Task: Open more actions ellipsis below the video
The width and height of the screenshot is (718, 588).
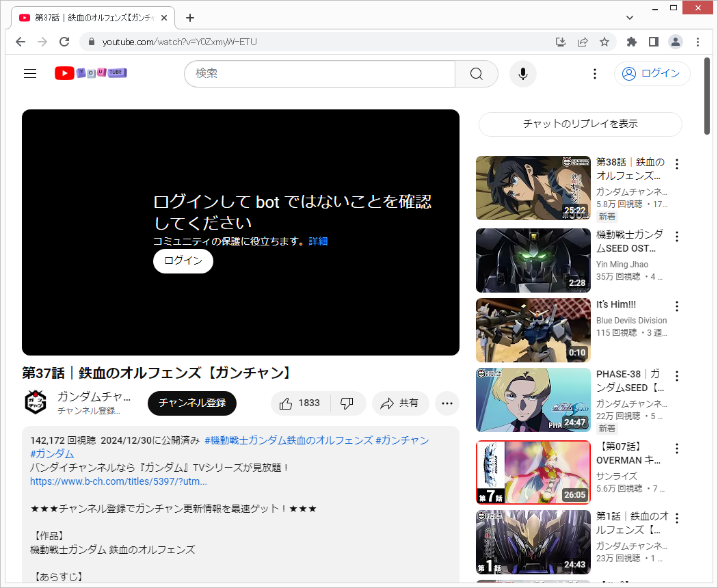Action: pyautogui.click(x=447, y=403)
